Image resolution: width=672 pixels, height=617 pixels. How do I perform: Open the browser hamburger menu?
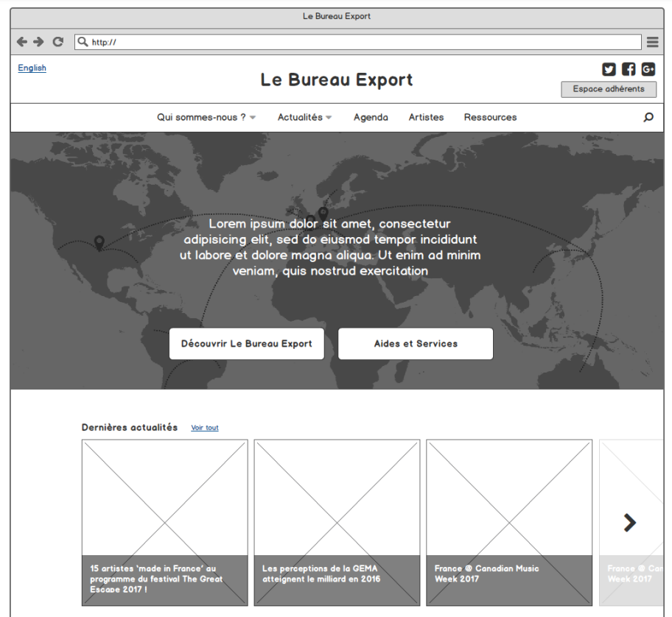652,42
